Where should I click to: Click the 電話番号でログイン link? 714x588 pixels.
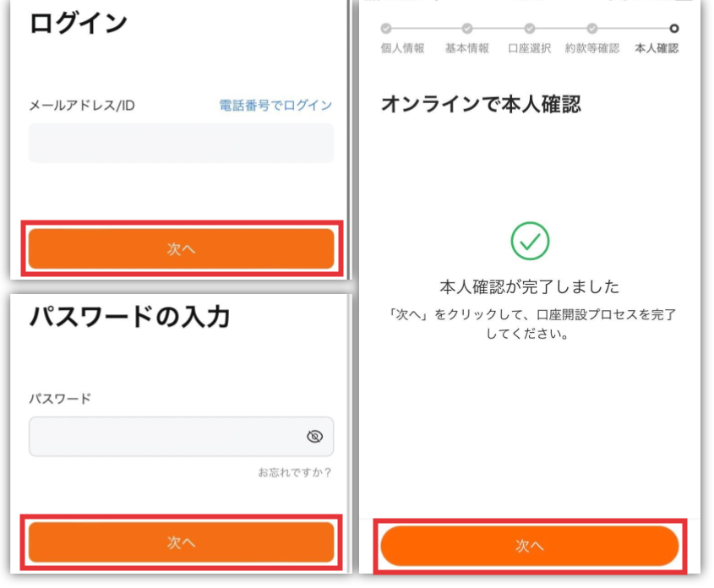[275, 106]
